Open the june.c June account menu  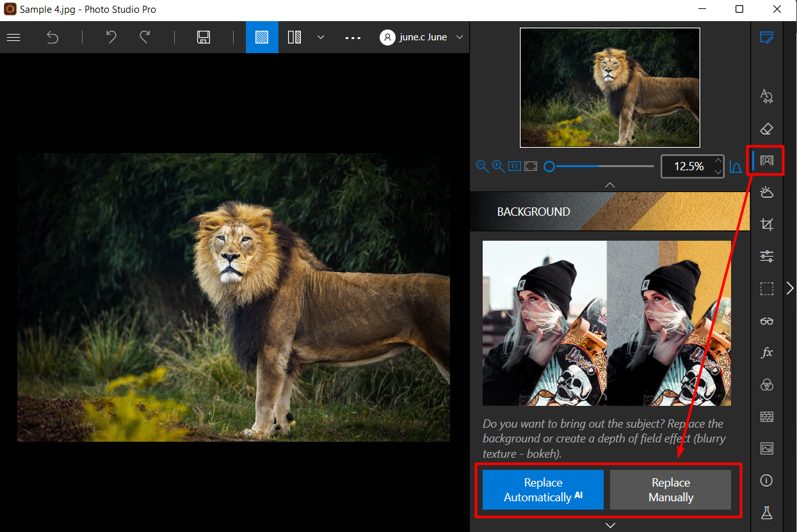pos(421,37)
